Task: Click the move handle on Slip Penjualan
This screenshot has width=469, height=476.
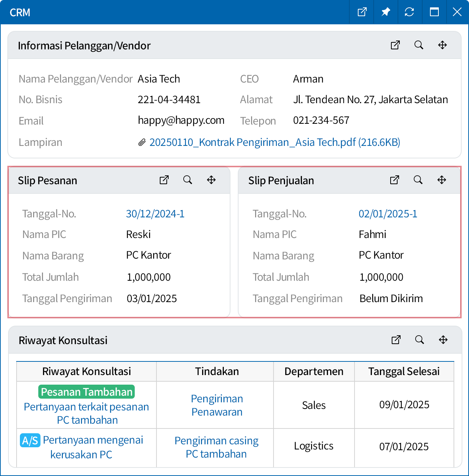Action: (442, 180)
